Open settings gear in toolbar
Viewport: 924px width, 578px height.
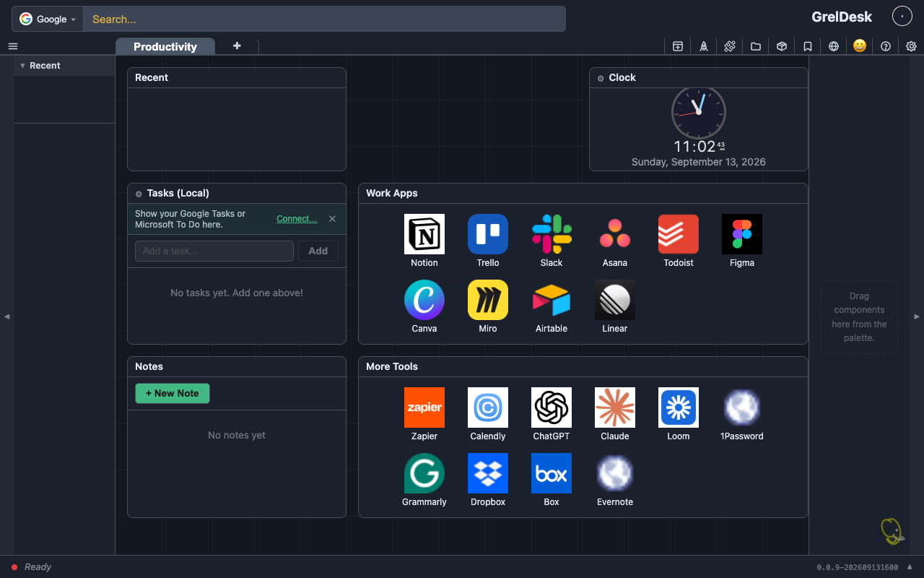pos(912,46)
